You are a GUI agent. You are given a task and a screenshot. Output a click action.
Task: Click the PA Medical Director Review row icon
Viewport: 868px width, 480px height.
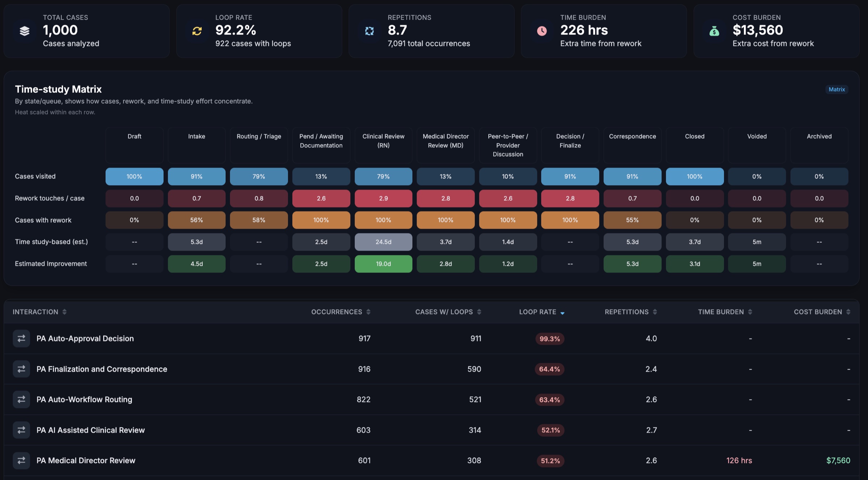coord(21,460)
